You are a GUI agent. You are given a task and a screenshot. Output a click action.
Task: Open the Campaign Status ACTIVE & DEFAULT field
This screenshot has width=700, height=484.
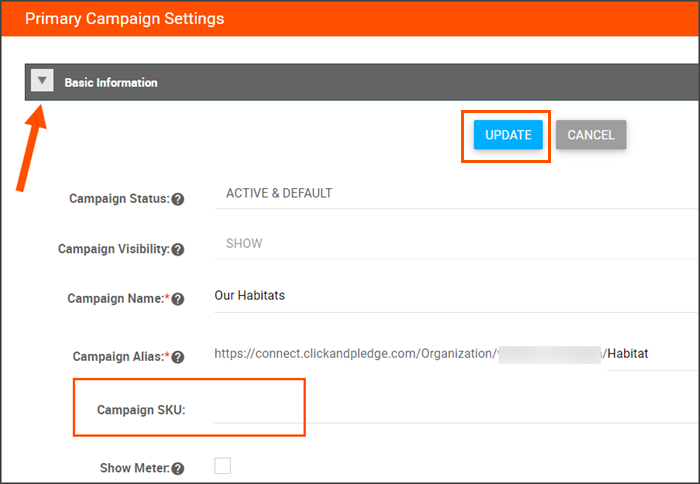(450, 193)
